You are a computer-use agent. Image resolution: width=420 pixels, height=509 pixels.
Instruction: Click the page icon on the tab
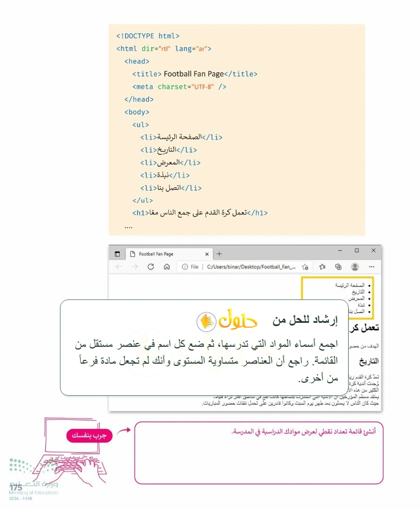click(132, 254)
